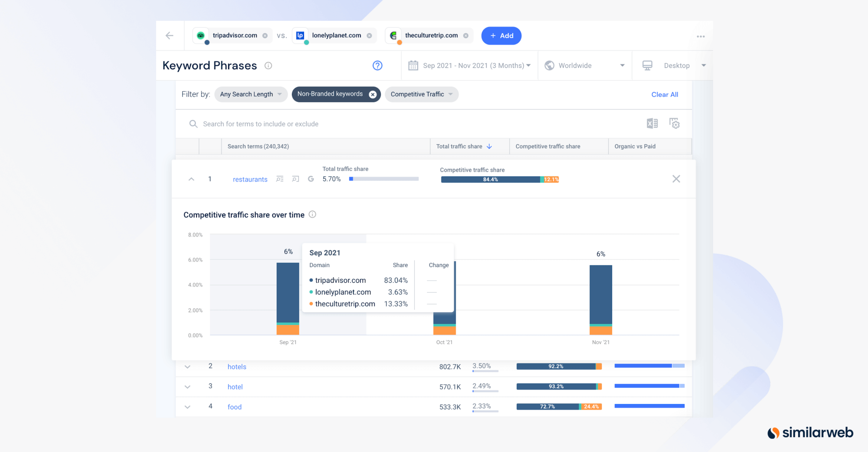Remove the Non-Branded keywords filter
Image resolution: width=868 pixels, height=452 pixels.
pyautogui.click(x=373, y=95)
